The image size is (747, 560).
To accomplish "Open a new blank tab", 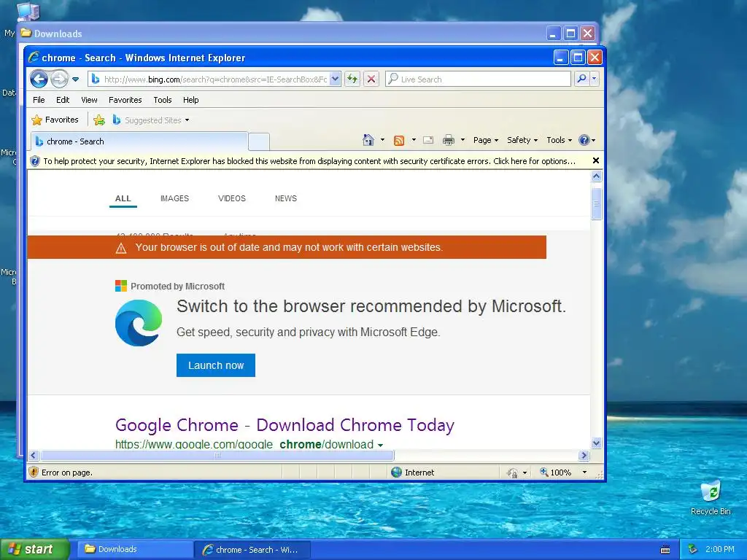I will pos(259,141).
